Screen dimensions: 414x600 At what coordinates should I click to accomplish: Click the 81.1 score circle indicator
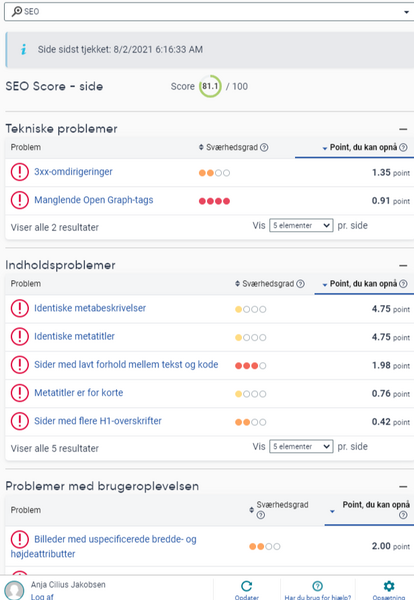[x=210, y=86]
